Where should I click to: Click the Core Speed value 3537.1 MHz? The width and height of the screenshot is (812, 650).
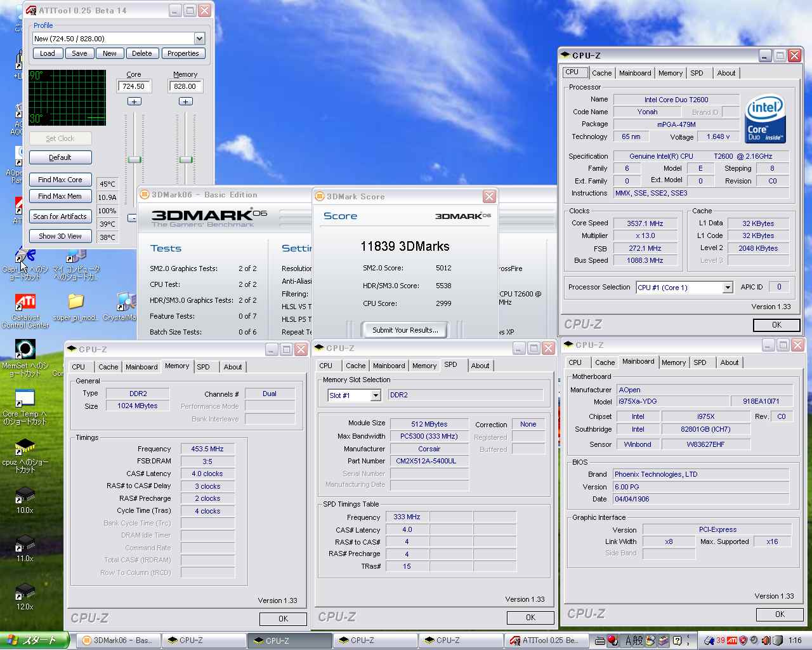[645, 223]
